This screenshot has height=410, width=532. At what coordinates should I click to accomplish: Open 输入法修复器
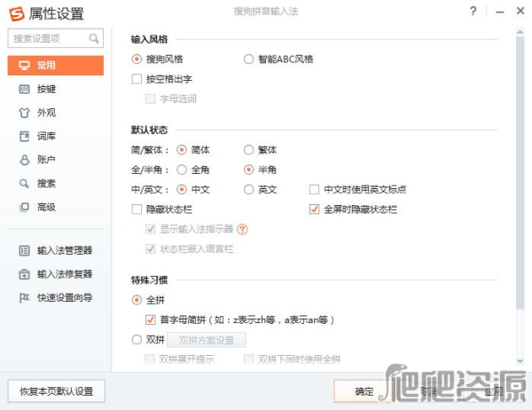pyautogui.click(x=56, y=274)
